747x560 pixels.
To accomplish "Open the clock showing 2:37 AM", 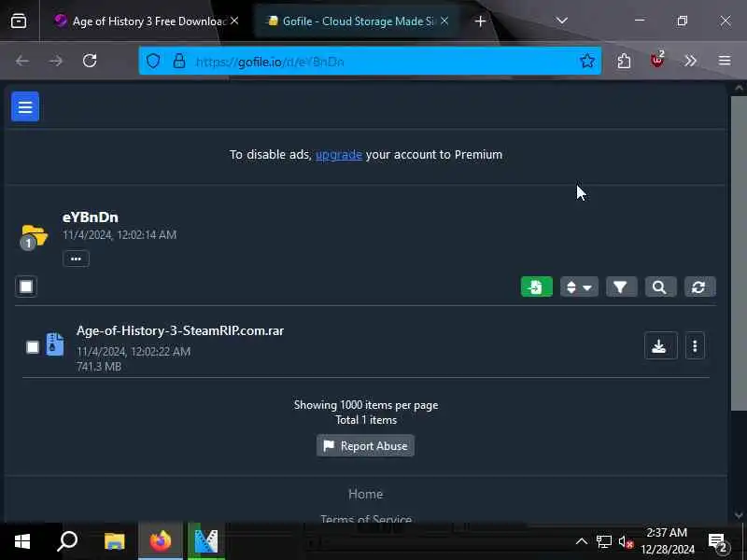I will coord(667,541).
